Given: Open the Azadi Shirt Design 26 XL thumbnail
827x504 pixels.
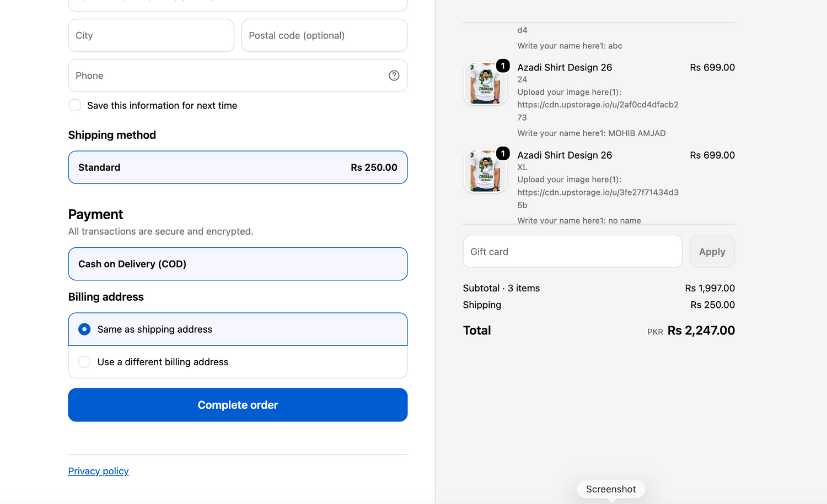Looking at the screenshot, I should pos(485,171).
